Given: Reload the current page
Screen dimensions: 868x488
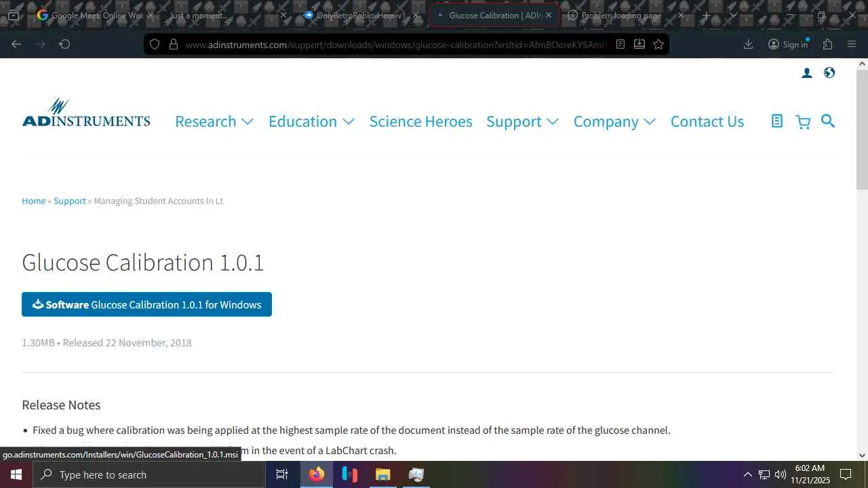Looking at the screenshot, I should [x=64, y=44].
